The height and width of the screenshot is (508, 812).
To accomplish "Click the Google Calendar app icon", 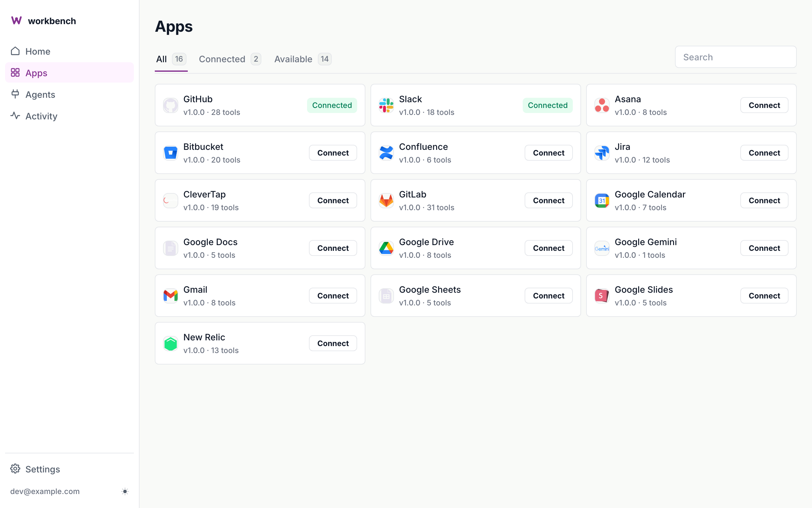I will [x=602, y=201].
